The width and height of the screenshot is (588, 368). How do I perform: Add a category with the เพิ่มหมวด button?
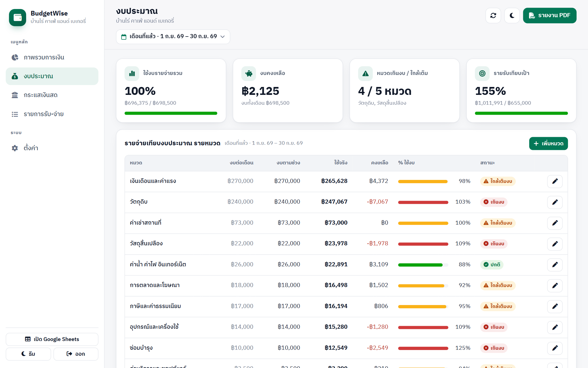[548, 143]
